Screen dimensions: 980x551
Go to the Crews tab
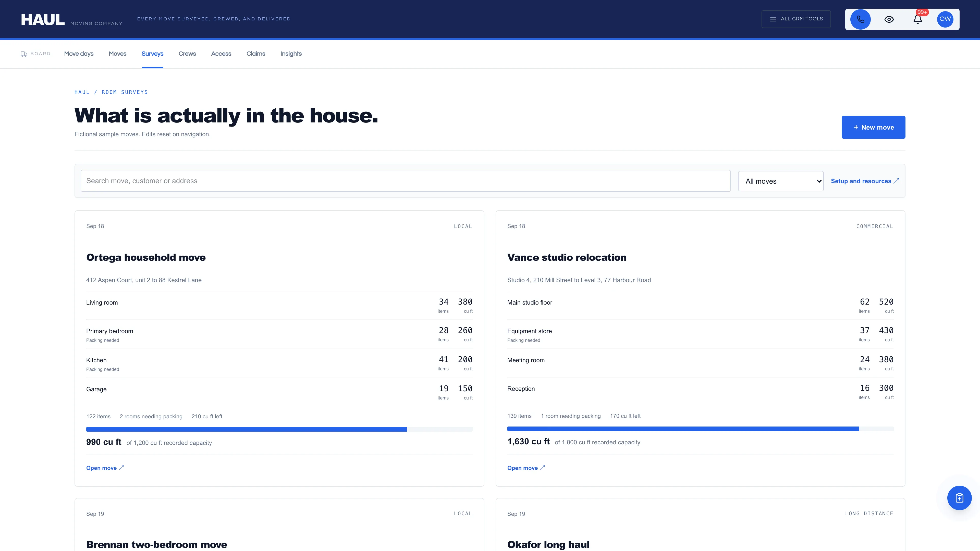[x=187, y=54]
